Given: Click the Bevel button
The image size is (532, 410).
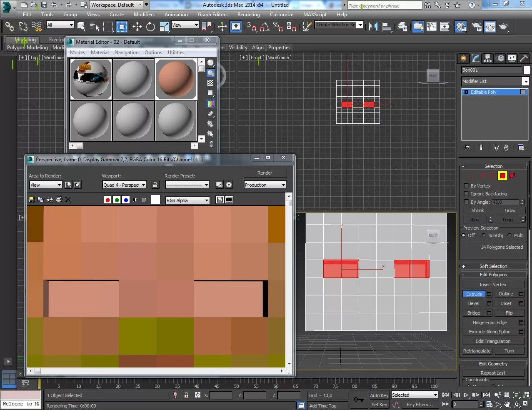Looking at the screenshot, I should coord(474,303).
